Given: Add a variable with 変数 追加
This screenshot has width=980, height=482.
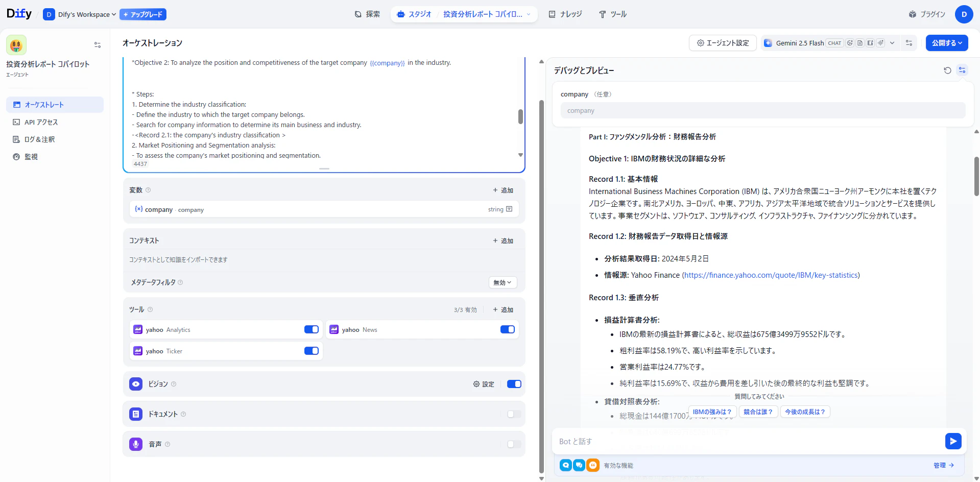Looking at the screenshot, I should point(503,190).
